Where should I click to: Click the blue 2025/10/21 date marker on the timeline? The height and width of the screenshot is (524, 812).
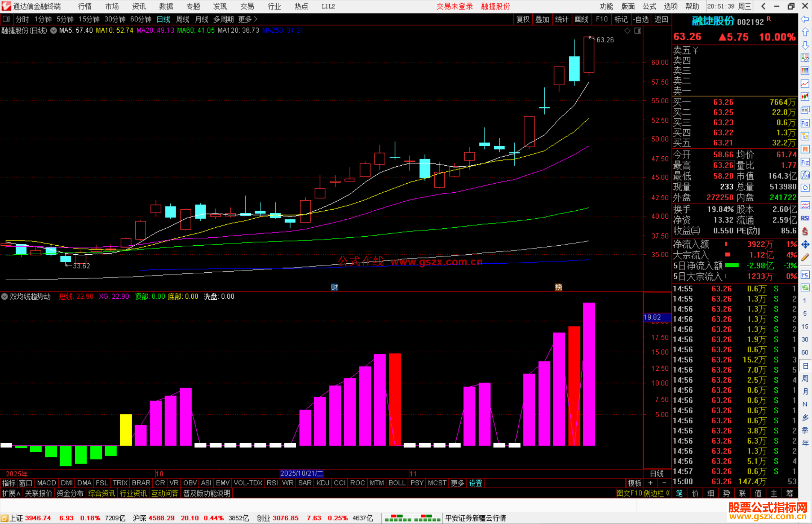click(301, 473)
